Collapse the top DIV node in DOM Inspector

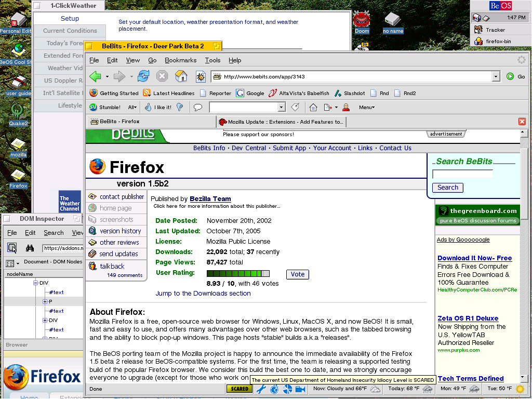36,283
